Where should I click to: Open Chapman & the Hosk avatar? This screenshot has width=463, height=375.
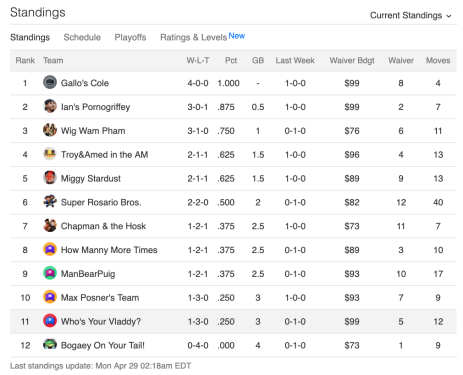click(50, 225)
